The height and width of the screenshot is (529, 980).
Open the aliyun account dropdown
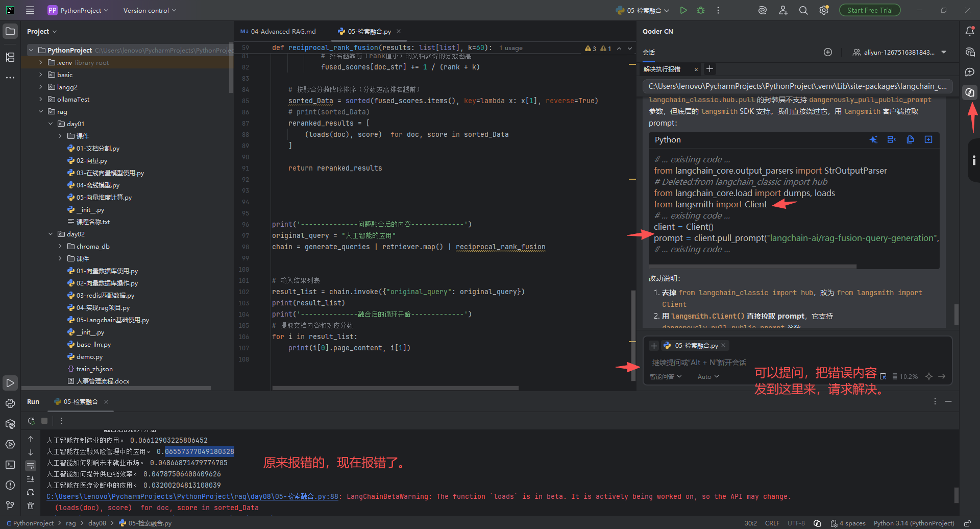899,52
